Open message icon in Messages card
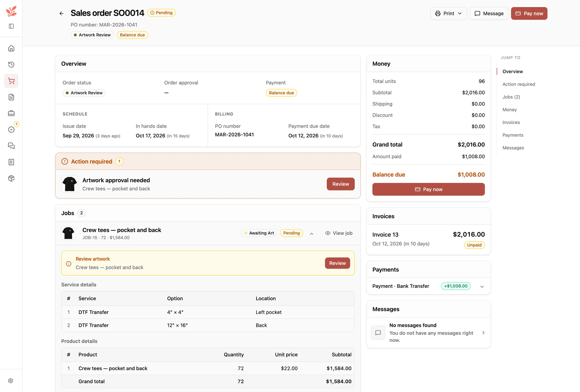The height and width of the screenshot is (392, 580). point(378,333)
